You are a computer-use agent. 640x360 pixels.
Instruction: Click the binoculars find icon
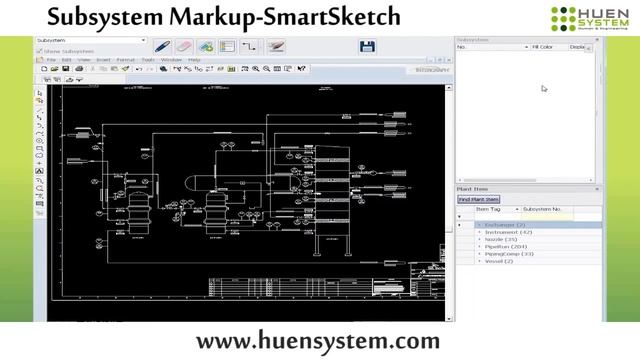pyautogui.click(x=163, y=69)
